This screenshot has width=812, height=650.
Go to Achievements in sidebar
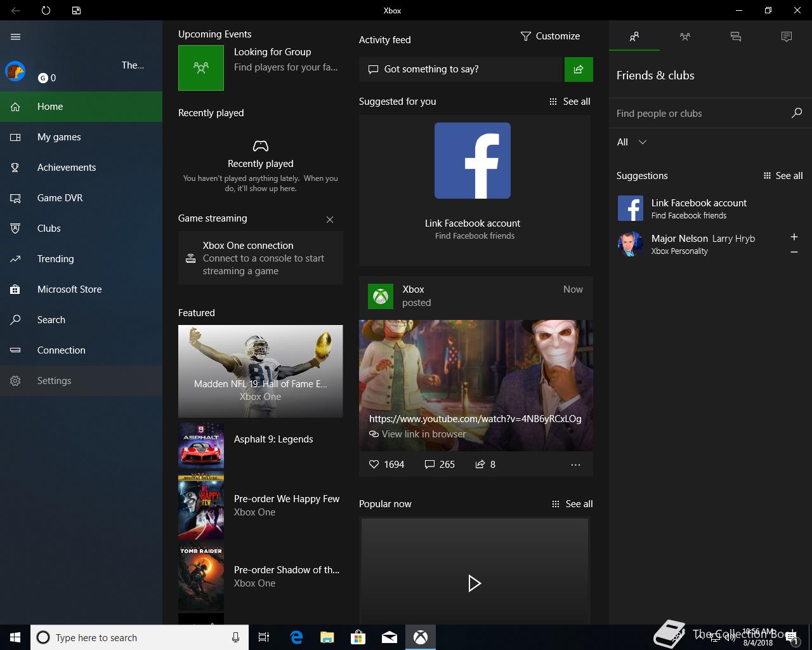(67, 168)
